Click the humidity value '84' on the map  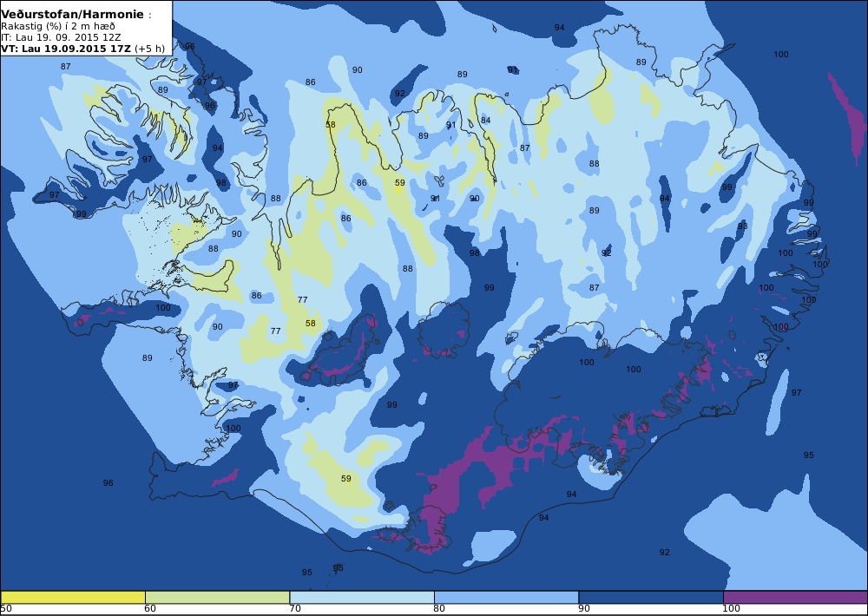(485, 120)
